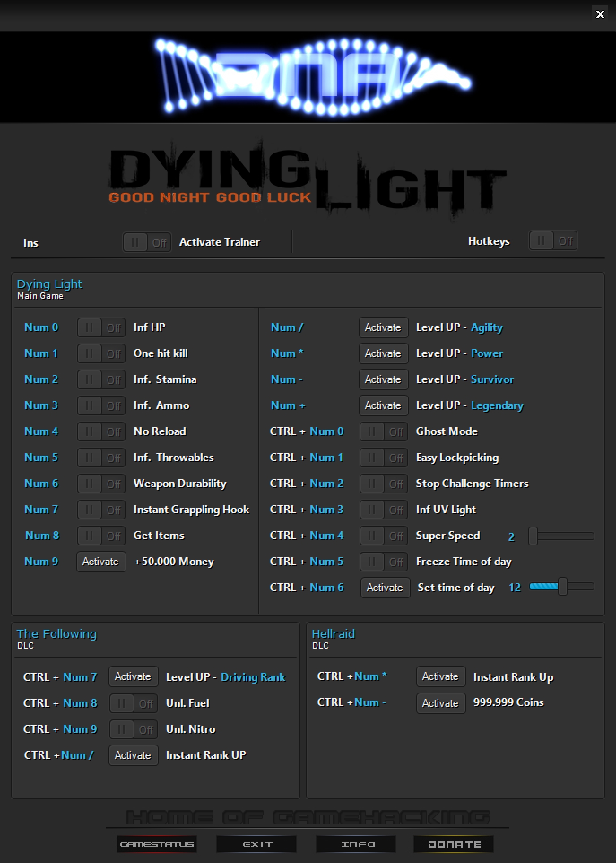The height and width of the screenshot is (863, 616).
Task: Turn on Get Items toggle
Action: coord(101,536)
